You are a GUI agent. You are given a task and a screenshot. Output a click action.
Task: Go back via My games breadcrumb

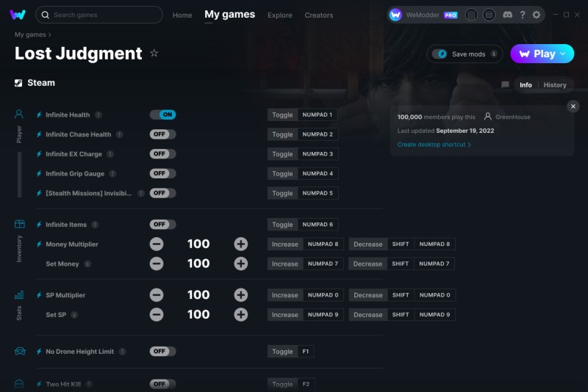coord(30,35)
